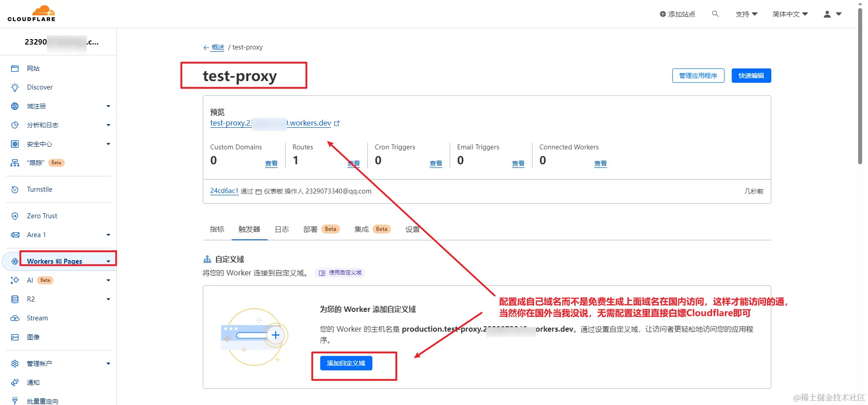868x405 pixels.
Task: Open the 网站 sidebar icon
Action: pyautogui.click(x=15, y=68)
